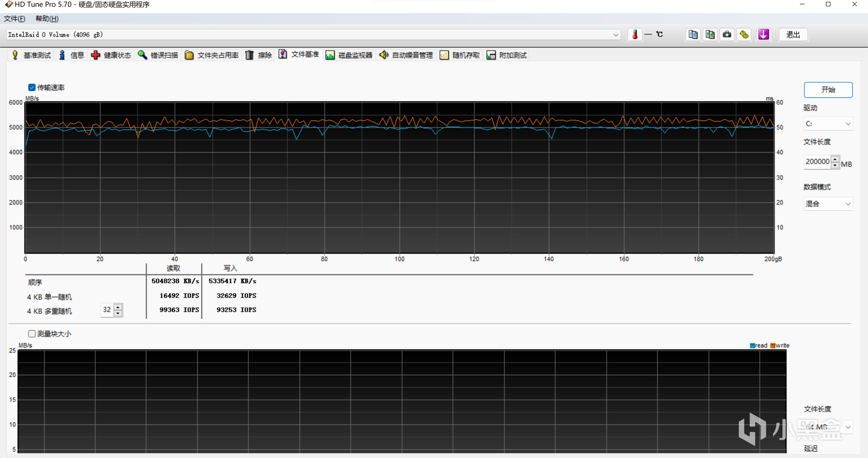Click the pink download arrow icon
Viewport: 868px width, 458px height.
pyautogui.click(x=763, y=35)
